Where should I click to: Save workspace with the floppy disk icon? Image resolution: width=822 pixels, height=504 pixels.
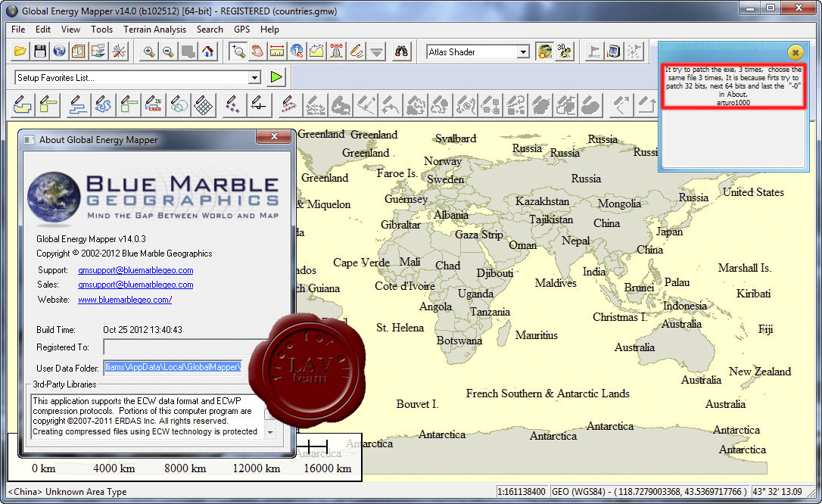click(40, 51)
